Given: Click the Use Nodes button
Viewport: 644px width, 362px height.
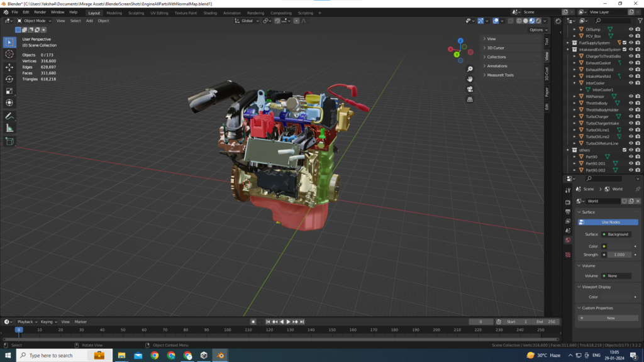Looking at the screenshot, I should (x=610, y=222).
